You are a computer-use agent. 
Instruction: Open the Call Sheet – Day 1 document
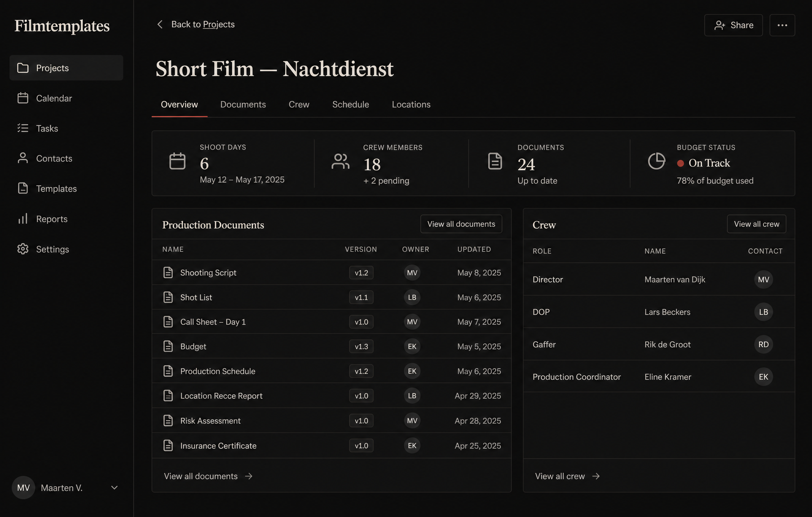[x=331, y=322]
